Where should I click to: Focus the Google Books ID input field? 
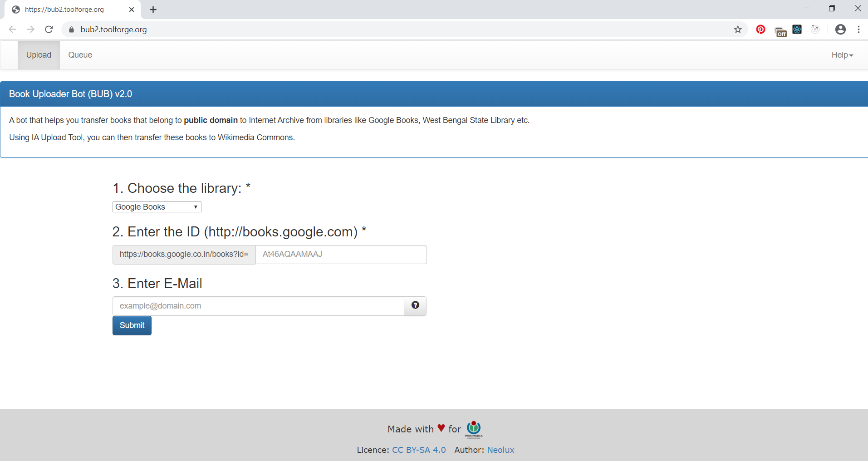coord(341,255)
